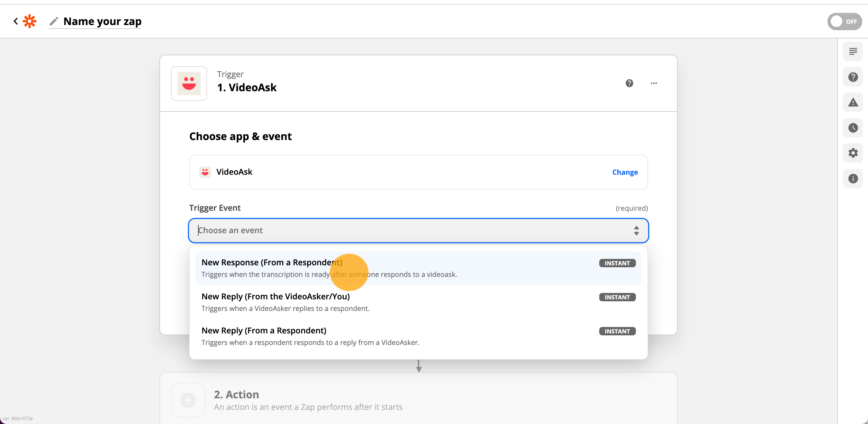This screenshot has height=424, width=868.
Task: Open zap history clock icon
Action: (x=853, y=128)
